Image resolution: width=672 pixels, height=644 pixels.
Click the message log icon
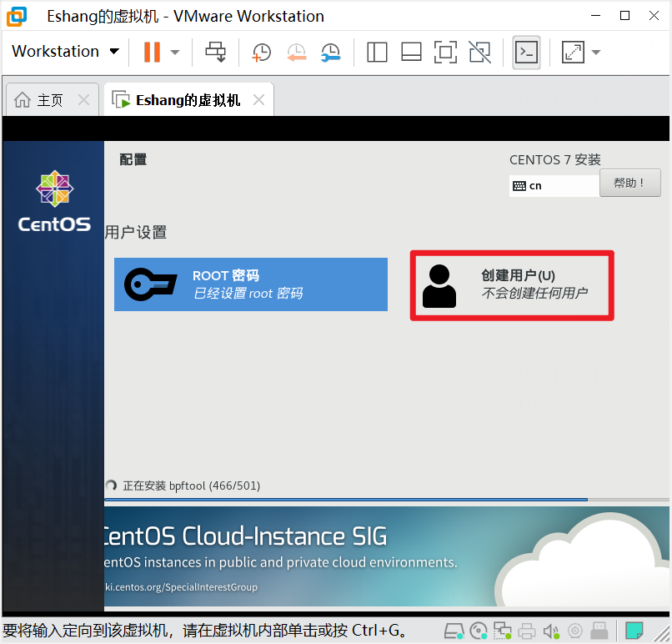(634, 631)
